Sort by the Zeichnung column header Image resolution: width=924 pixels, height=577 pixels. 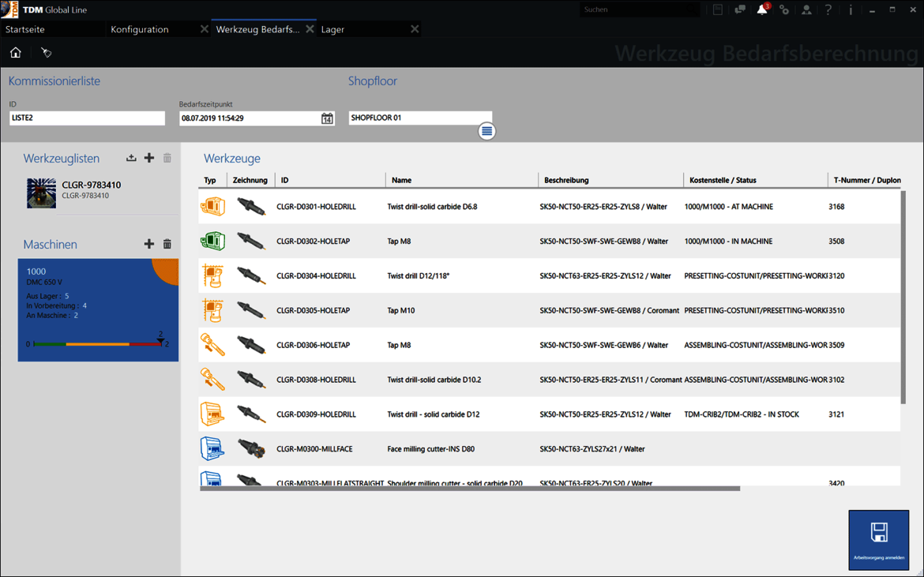click(x=250, y=180)
